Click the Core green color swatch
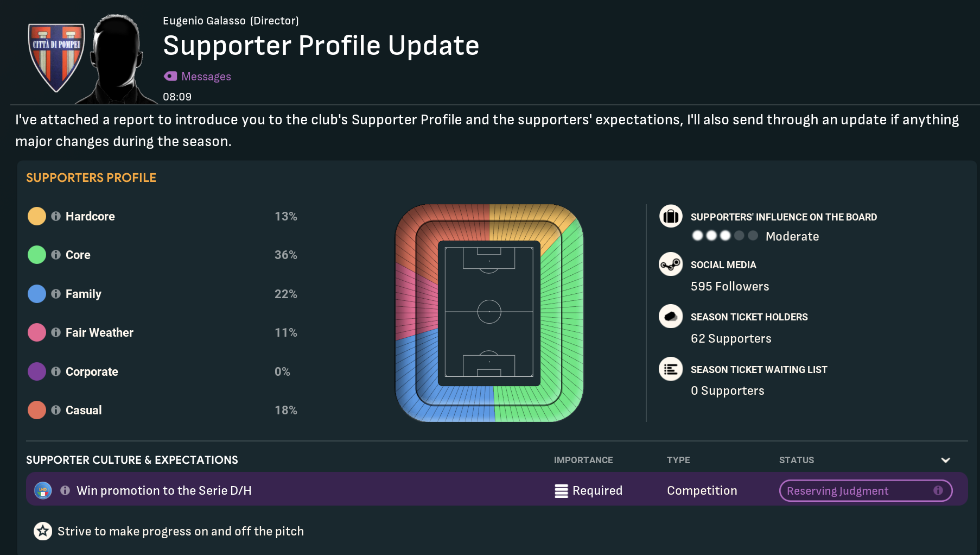This screenshot has height=555, width=980. coord(37,255)
